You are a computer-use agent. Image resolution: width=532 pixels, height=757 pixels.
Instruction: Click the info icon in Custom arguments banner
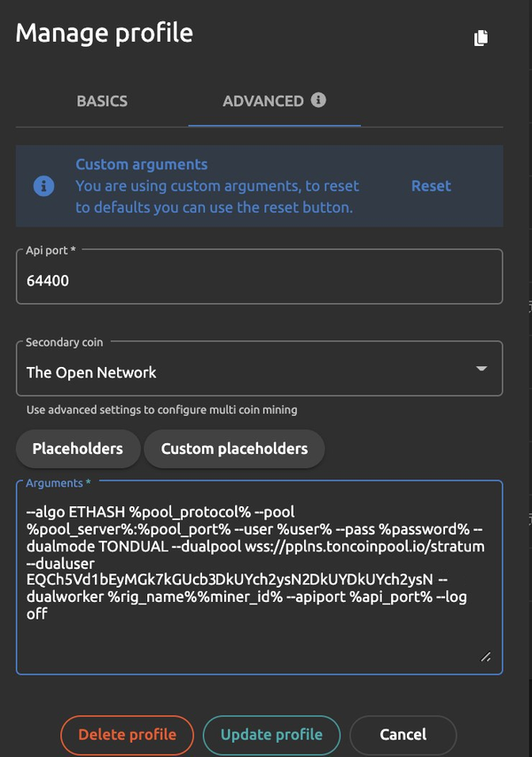tap(43, 186)
